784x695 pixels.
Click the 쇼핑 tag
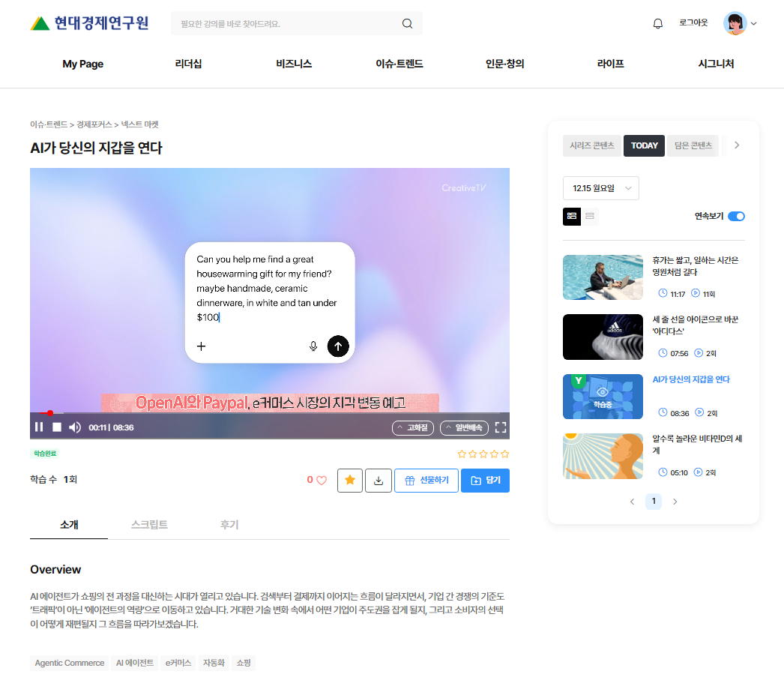pyautogui.click(x=244, y=663)
